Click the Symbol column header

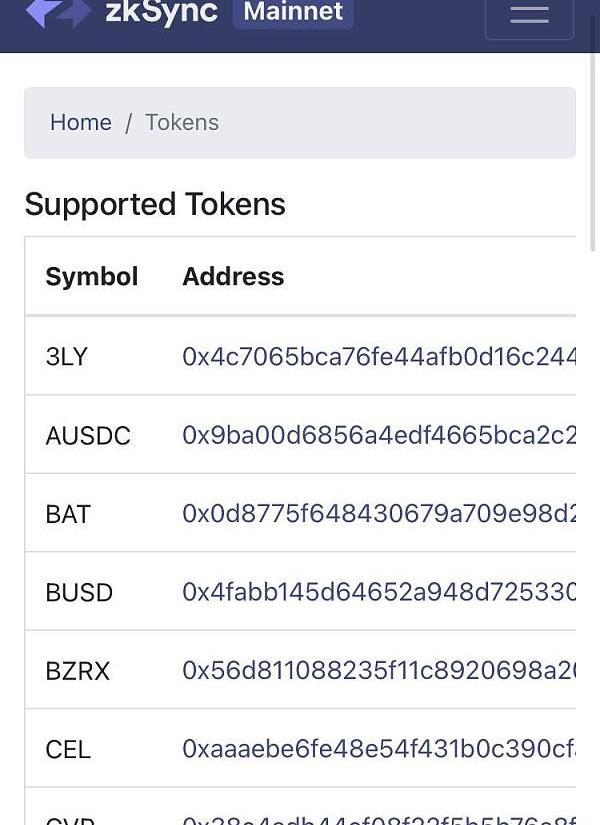click(92, 276)
